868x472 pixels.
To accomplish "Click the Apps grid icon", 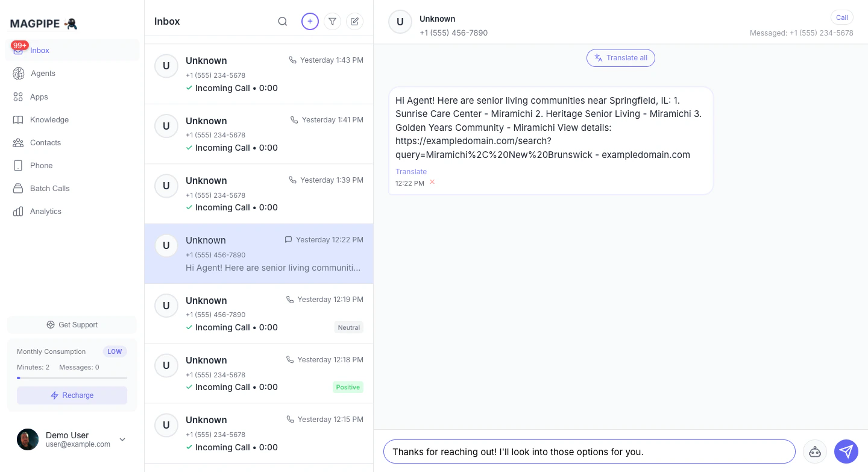I will coord(18,96).
